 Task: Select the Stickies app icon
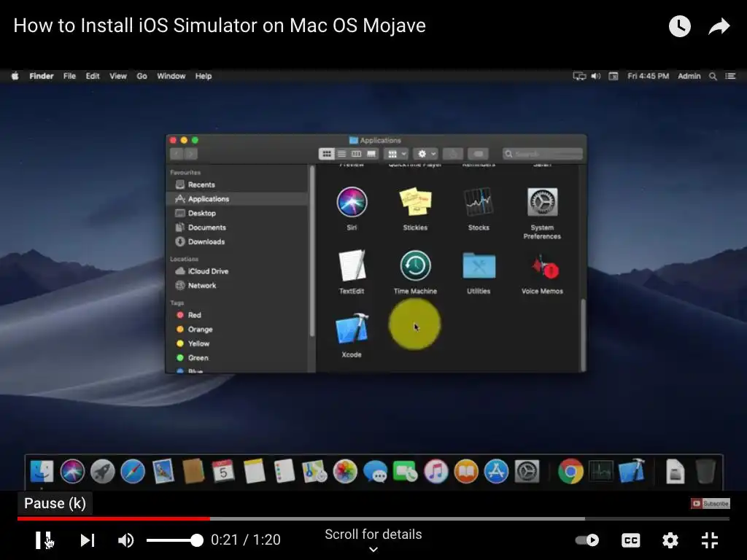tap(415, 201)
